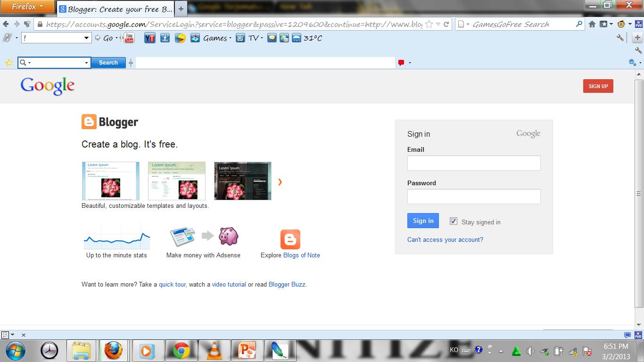Click the forward navigation arrow
This screenshot has height=362, width=644.
pyautogui.click(x=17, y=24)
